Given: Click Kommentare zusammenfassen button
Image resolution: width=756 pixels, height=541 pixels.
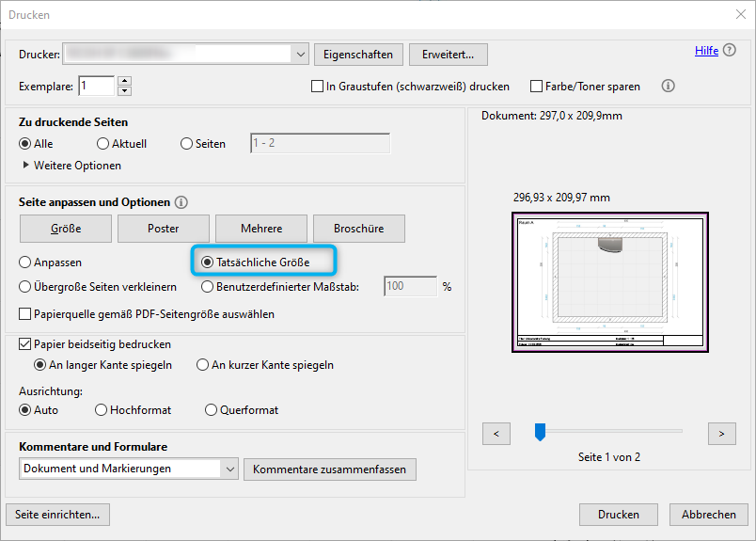Looking at the screenshot, I should (330, 469).
